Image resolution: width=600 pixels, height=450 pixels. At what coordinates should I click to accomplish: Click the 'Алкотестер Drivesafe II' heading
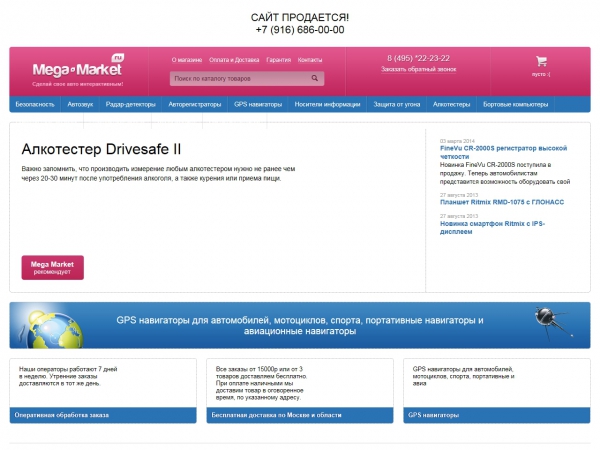[x=101, y=149]
